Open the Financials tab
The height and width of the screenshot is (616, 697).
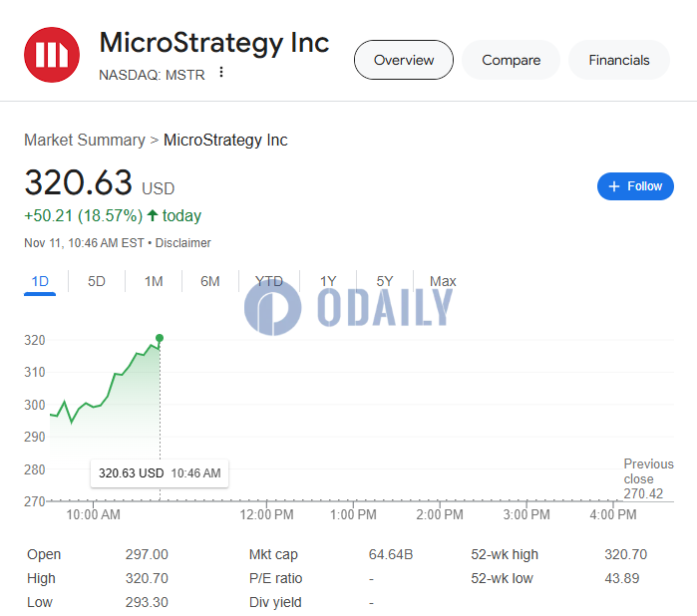(619, 60)
